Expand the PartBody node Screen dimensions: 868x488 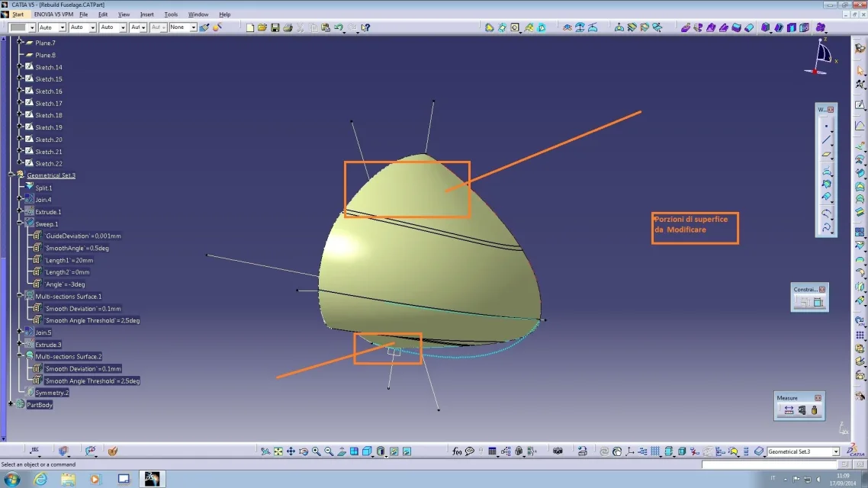coord(11,404)
